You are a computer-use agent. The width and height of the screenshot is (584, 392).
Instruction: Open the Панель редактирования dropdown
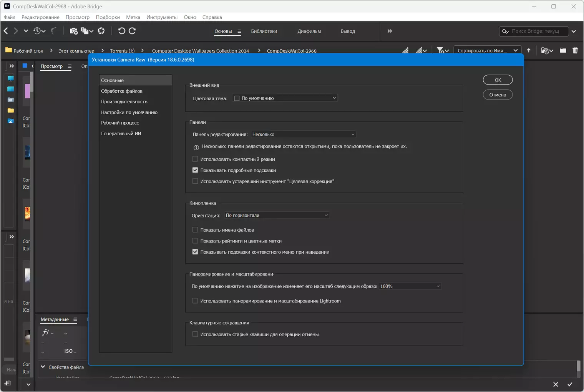click(304, 134)
